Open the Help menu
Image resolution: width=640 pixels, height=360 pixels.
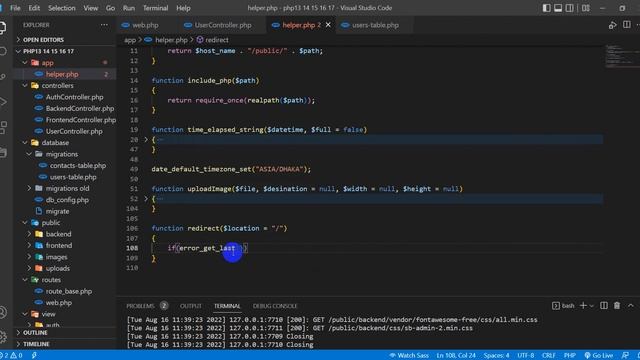[x=183, y=8]
